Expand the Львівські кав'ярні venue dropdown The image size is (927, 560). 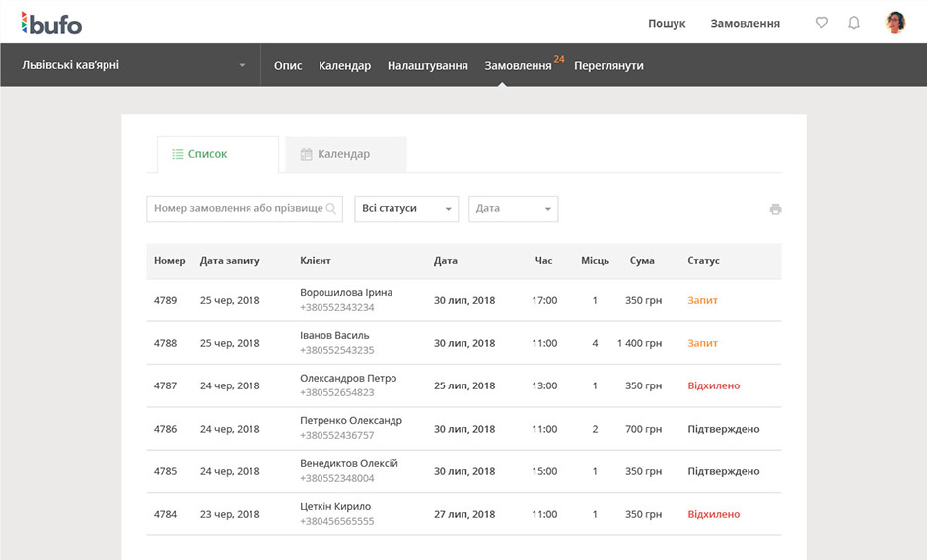[x=242, y=66]
